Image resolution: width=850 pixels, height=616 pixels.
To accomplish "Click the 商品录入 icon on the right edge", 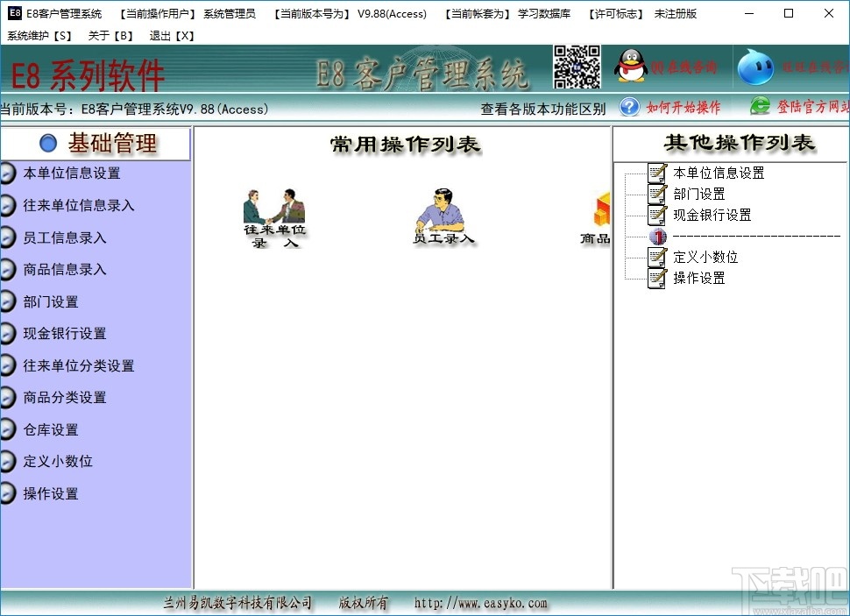I will [x=599, y=215].
